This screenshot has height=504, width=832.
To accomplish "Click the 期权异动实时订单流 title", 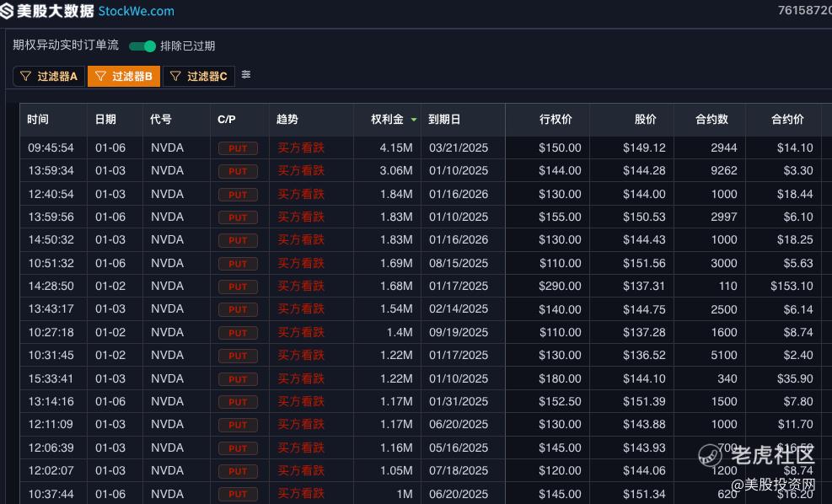I will [x=66, y=46].
